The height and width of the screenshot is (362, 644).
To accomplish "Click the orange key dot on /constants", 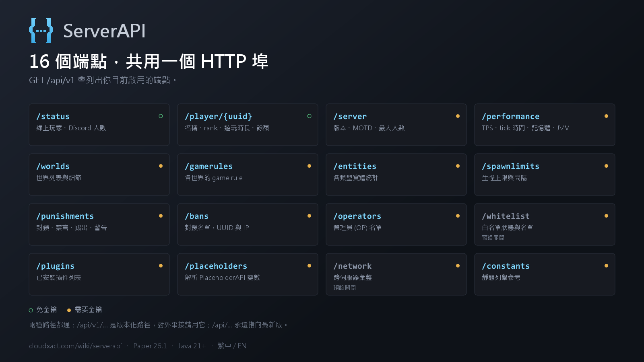I will (x=606, y=266).
